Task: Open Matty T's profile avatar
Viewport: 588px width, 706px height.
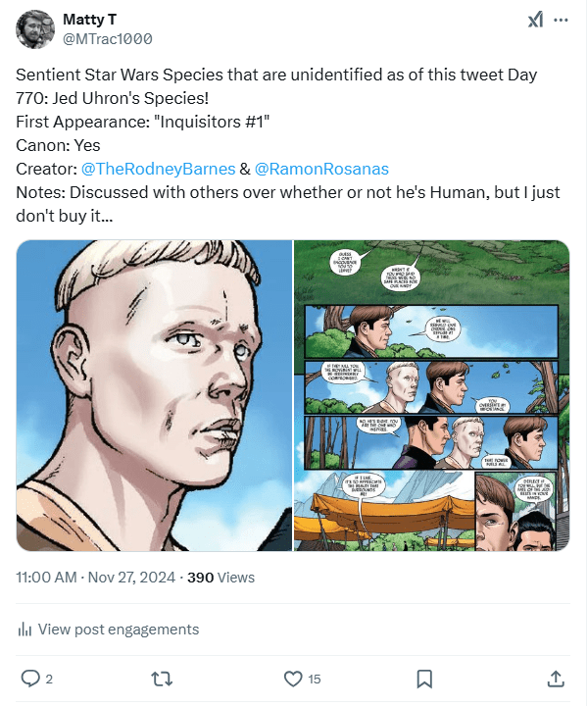Action: coord(35,29)
